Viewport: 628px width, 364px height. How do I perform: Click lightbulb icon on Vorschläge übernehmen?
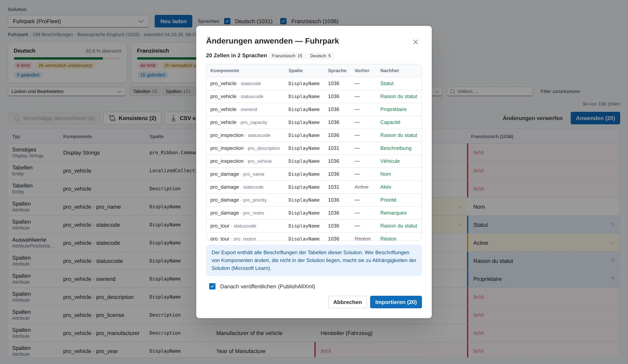(17, 118)
